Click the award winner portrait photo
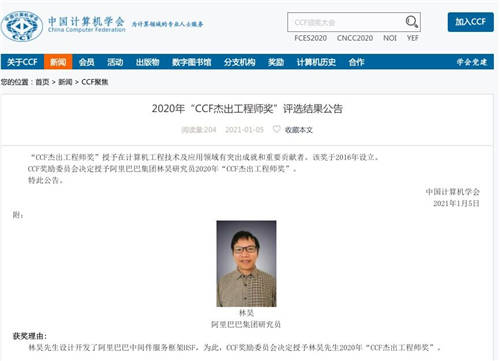 coord(246,263)
